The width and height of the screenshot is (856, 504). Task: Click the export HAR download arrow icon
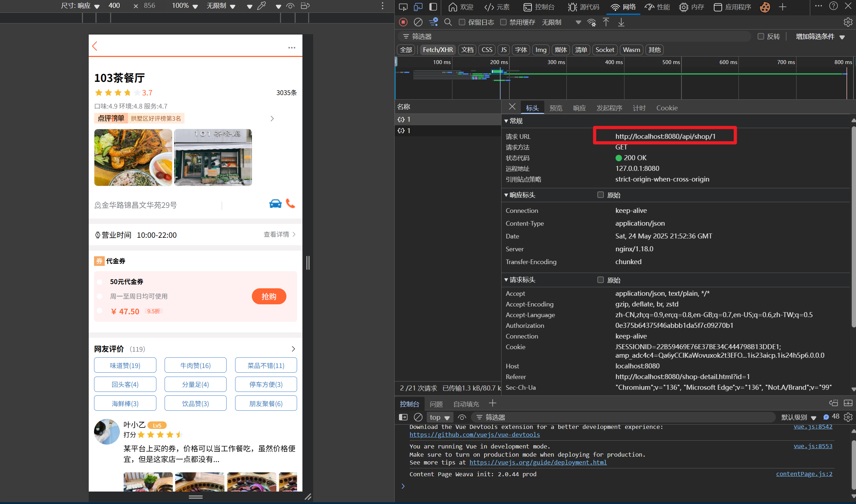coord(621,22)
